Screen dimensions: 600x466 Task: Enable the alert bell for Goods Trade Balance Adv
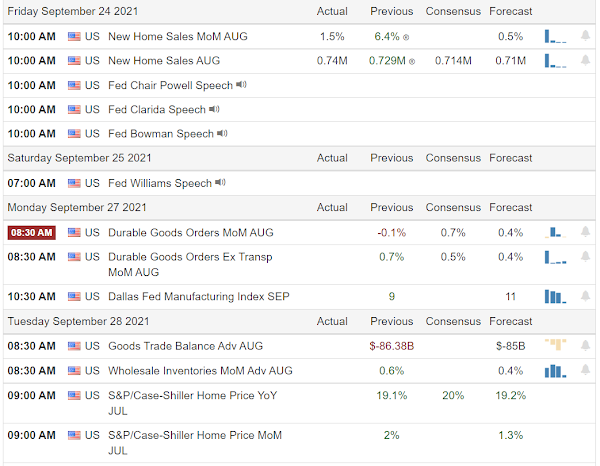585,345
